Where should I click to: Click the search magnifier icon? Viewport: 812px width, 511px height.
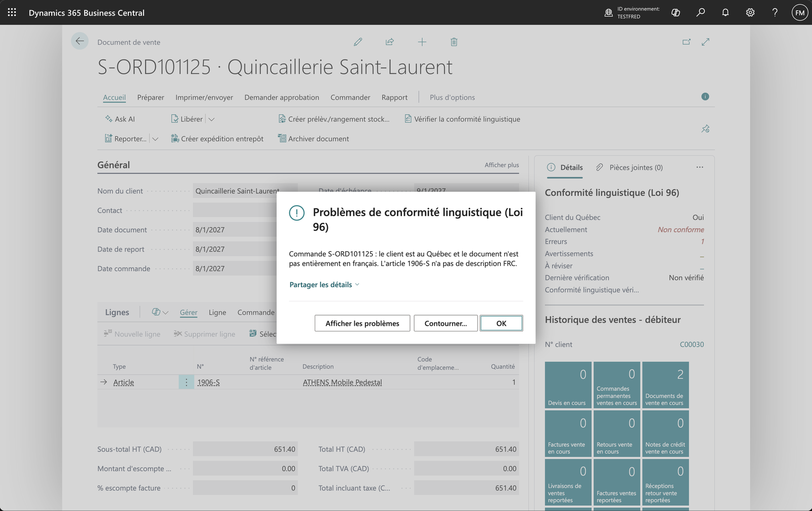tap(700, 13)
